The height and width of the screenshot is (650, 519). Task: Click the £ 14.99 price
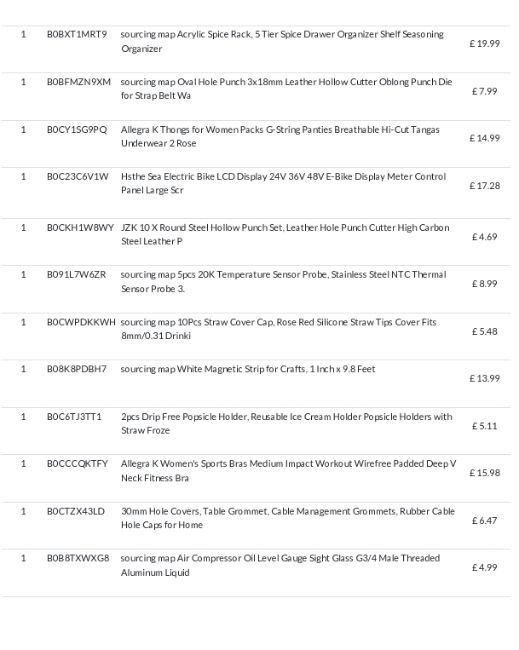point(485,138)
